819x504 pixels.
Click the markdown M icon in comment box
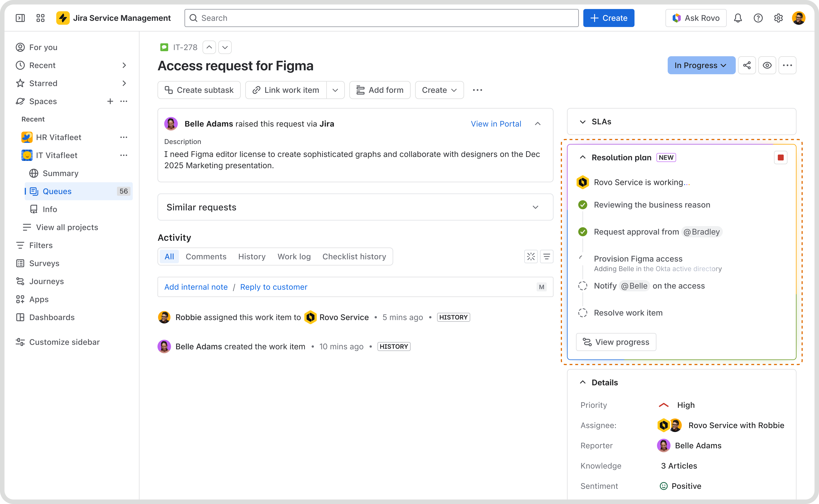pos(541,287)
